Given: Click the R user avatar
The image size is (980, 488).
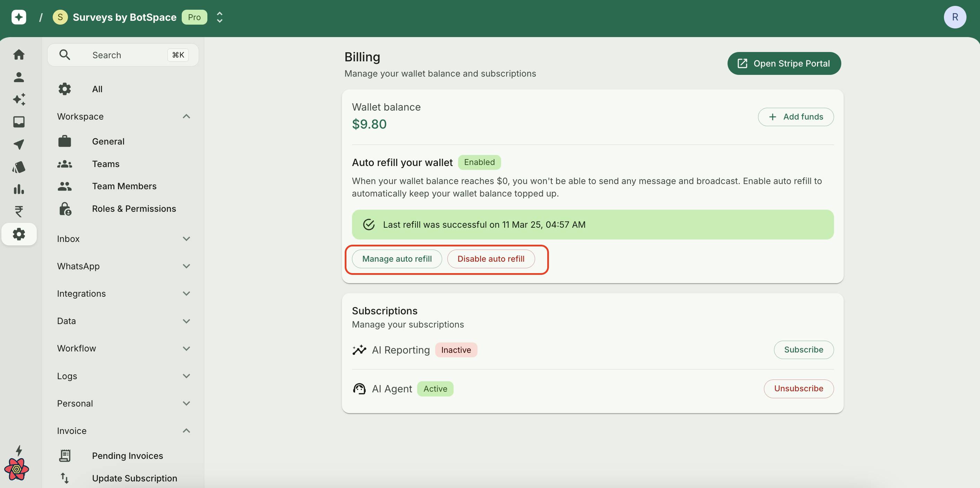Looking at the screenshot, I should (x=954, y=17).
